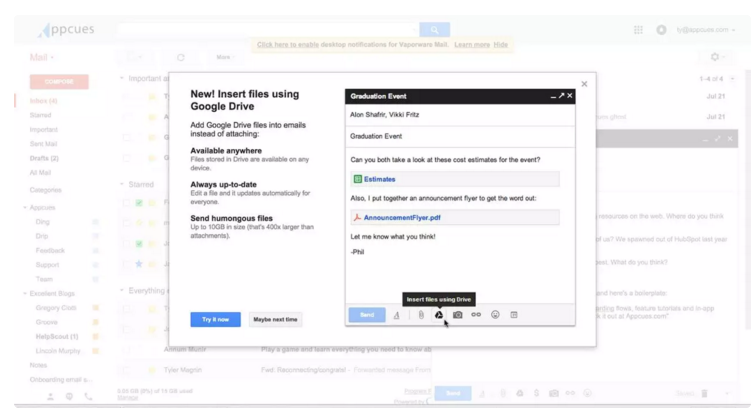Select the camera insert photo icon
This screenshot has width=752, height=419.
point(457,315)
